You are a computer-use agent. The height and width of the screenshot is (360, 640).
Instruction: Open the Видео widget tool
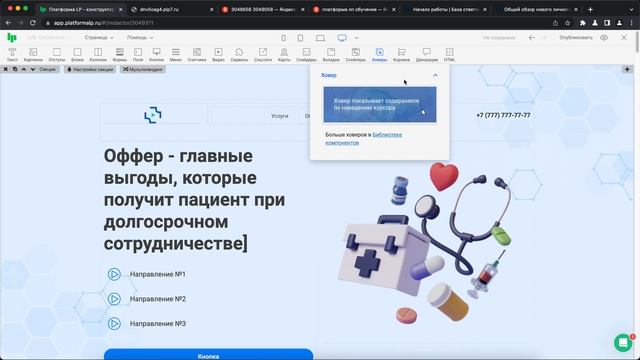[218, 54]
